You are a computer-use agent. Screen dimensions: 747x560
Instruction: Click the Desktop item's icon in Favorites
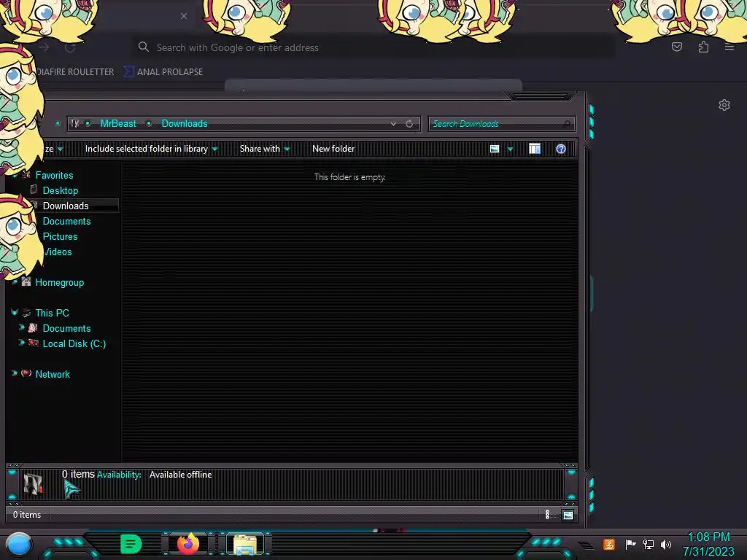[34, 190]
